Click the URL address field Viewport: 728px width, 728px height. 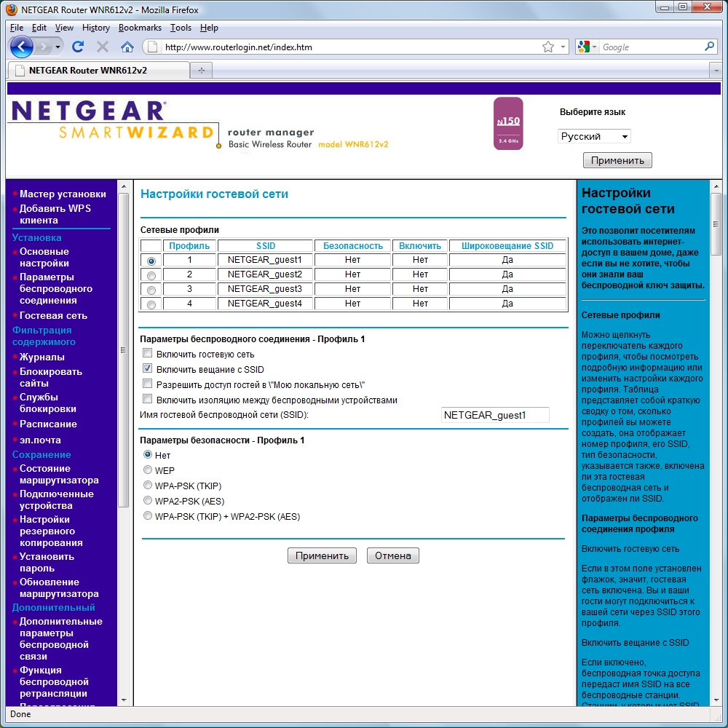click(x=351, y=47)
